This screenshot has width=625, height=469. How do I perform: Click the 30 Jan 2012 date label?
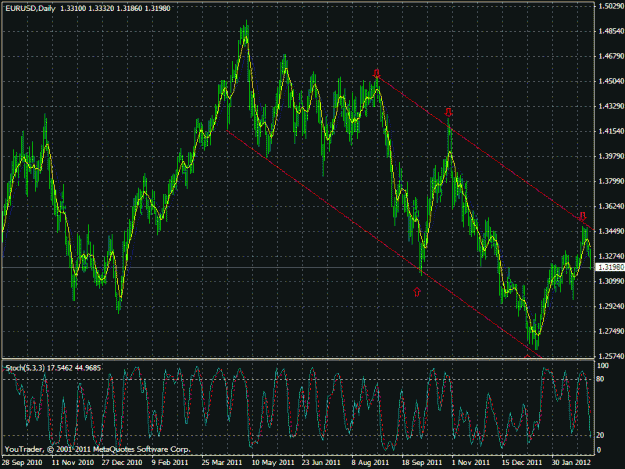tap(572, 462)
